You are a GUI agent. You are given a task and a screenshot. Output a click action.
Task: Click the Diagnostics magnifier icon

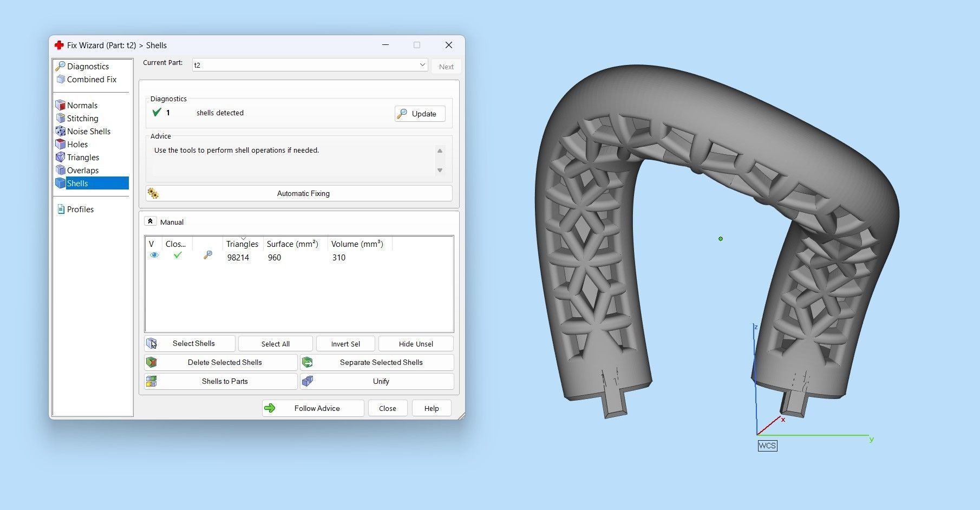(x=61, y=66)
